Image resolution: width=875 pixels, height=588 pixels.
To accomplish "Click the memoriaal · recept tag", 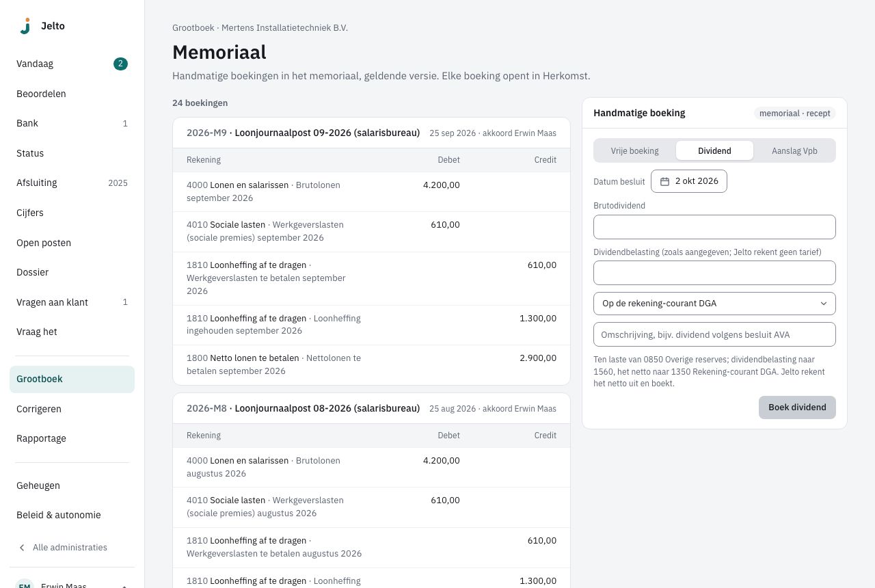I will pos(795,113).
